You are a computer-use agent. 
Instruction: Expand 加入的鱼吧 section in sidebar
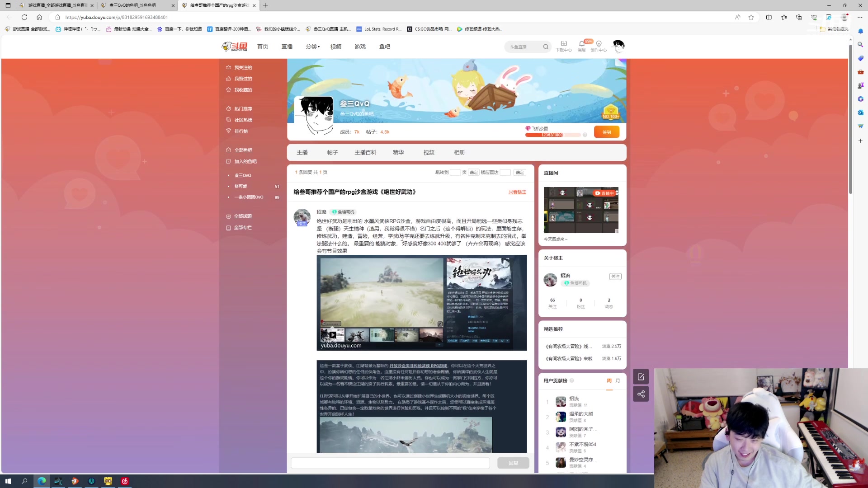click(245, 161)
